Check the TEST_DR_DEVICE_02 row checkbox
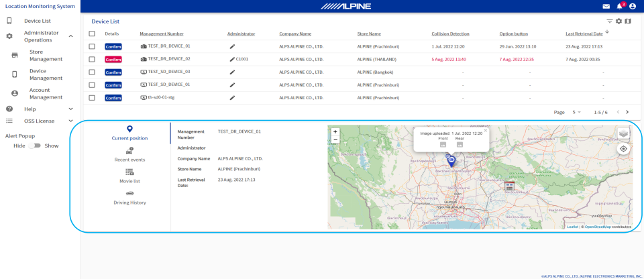Screen dimensions: 644x279 coord(92,59)
